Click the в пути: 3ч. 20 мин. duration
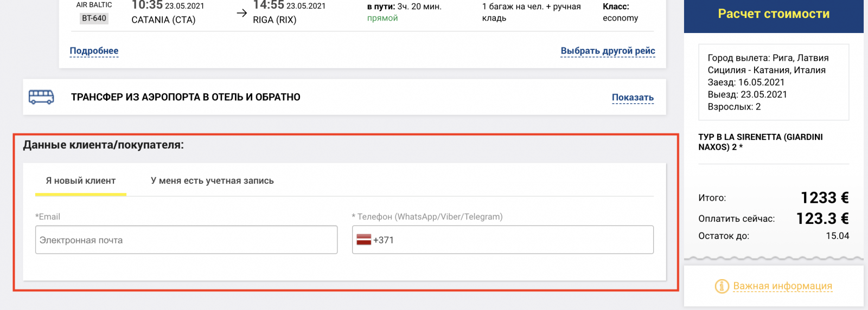 (404, 7)
